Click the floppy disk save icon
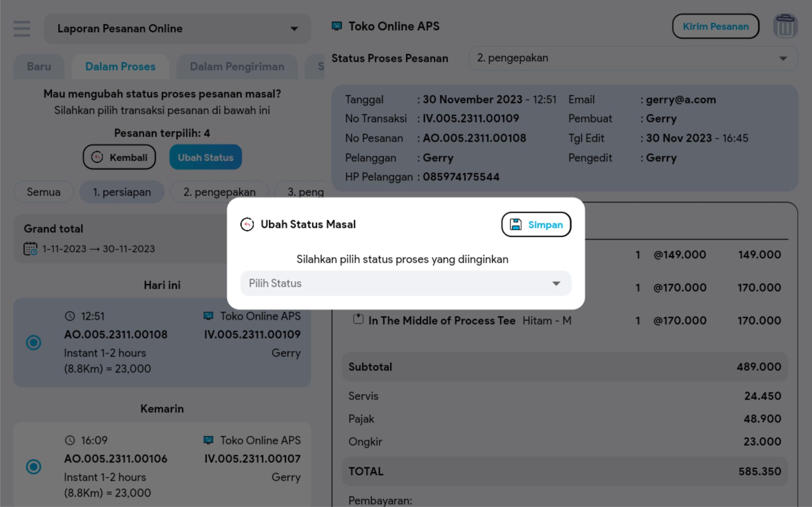 (x=516, y=224)
